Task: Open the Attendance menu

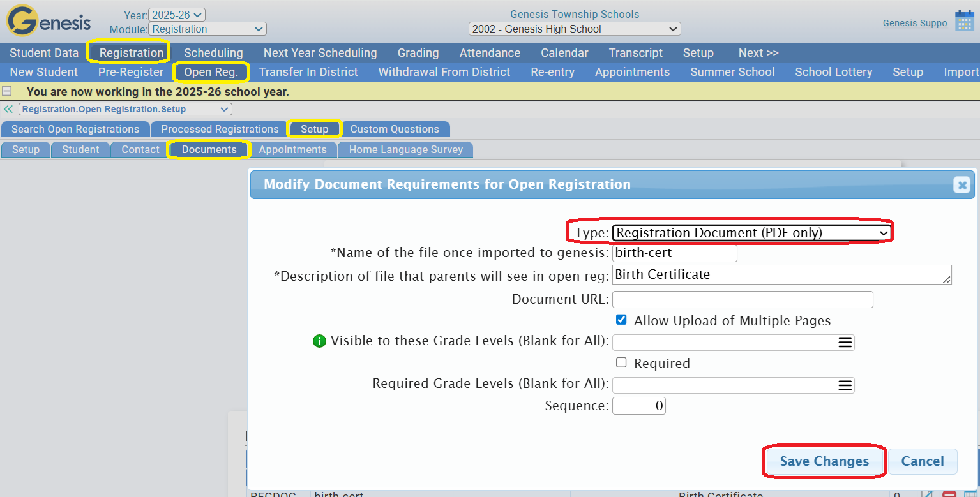Action: [490, 53]
